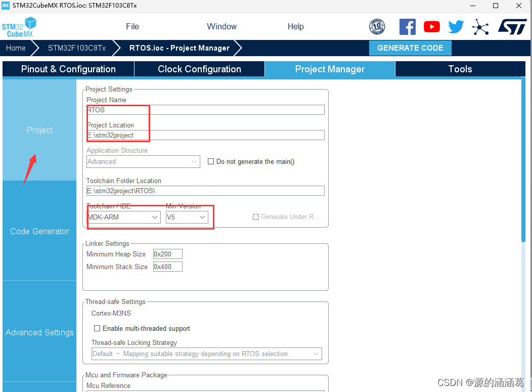Open Thread-safe Locking Strategy dropdown
This screenshot has height=392, width=532.
(207, 354)
